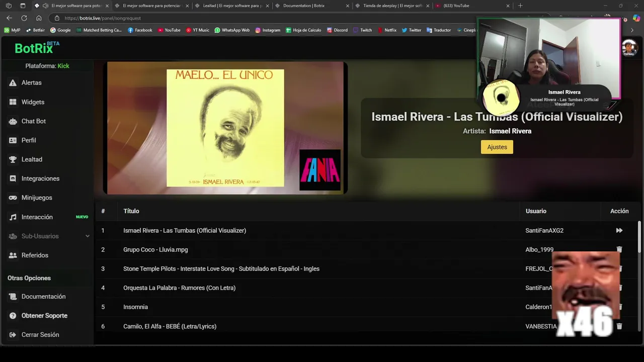Close the Documentation | Botrix tab
644x362 pixels.
pos(347,6)
